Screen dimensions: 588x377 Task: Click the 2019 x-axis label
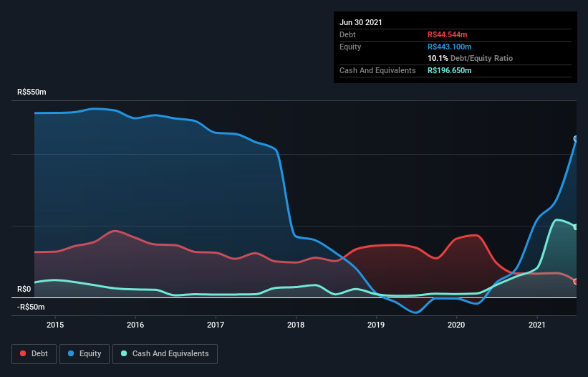pyautogui.click(x=376, y=325)
